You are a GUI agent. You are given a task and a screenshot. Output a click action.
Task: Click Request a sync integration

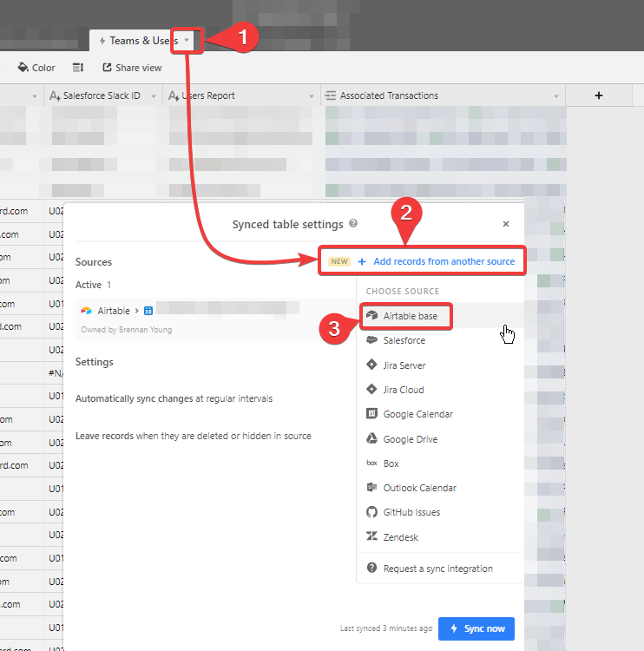[x=440, y=569]
